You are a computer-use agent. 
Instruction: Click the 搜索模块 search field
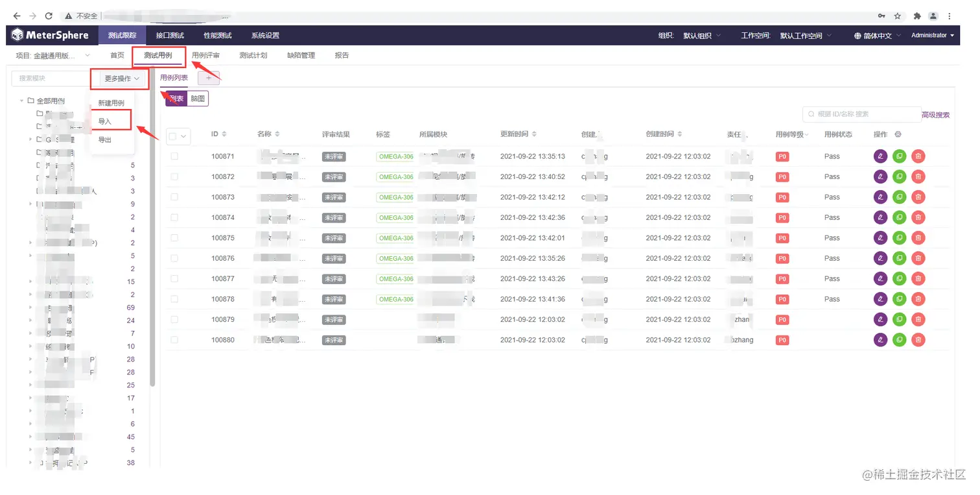[52, 78]
